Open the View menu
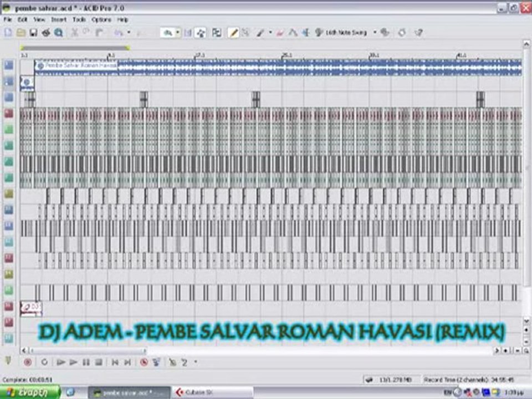The width and height of the screenshot is (532, 399). 39,20
